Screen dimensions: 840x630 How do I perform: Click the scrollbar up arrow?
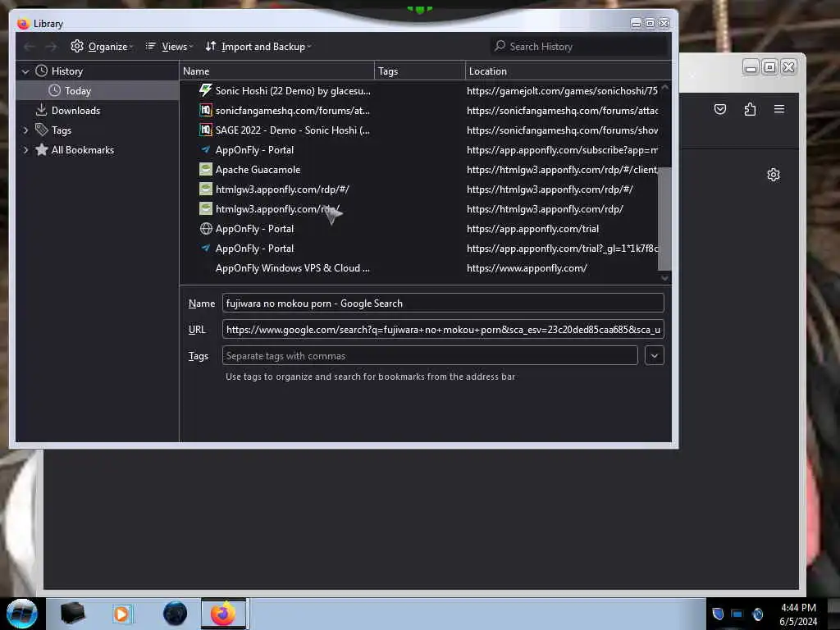click(x=664, y=87)
